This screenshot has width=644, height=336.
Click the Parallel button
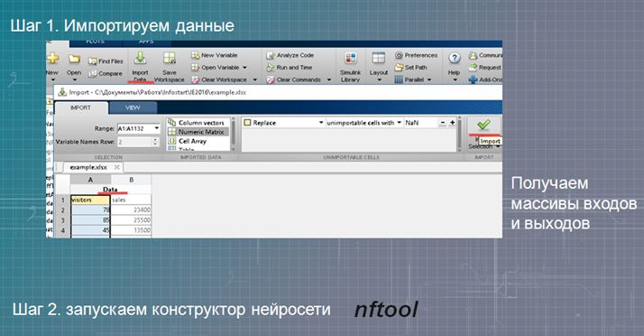pos(409,79)
